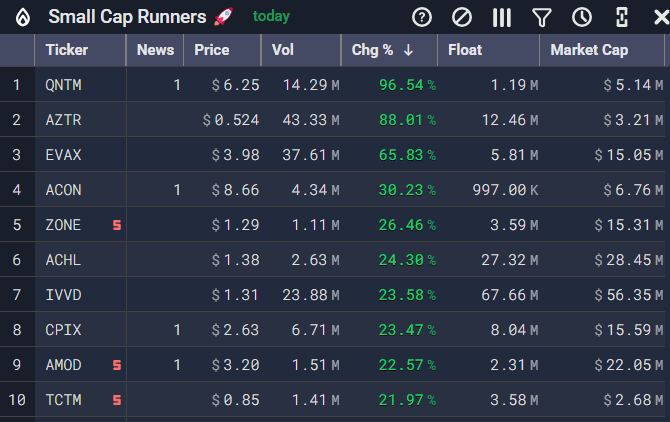Image resolution: width=670 pixels, height=422 pixels.
Task: Click the expand vertical window icon
Action: 622,18
